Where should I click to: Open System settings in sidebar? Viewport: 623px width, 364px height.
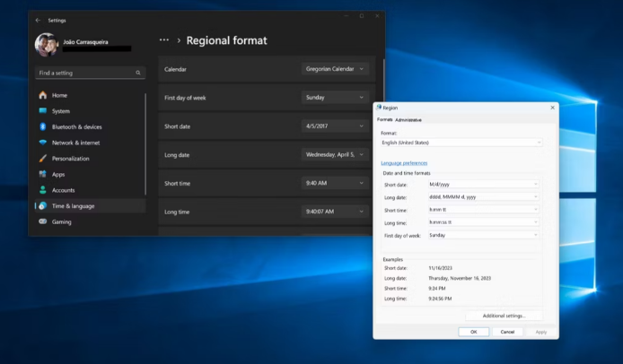coord(90,111)
